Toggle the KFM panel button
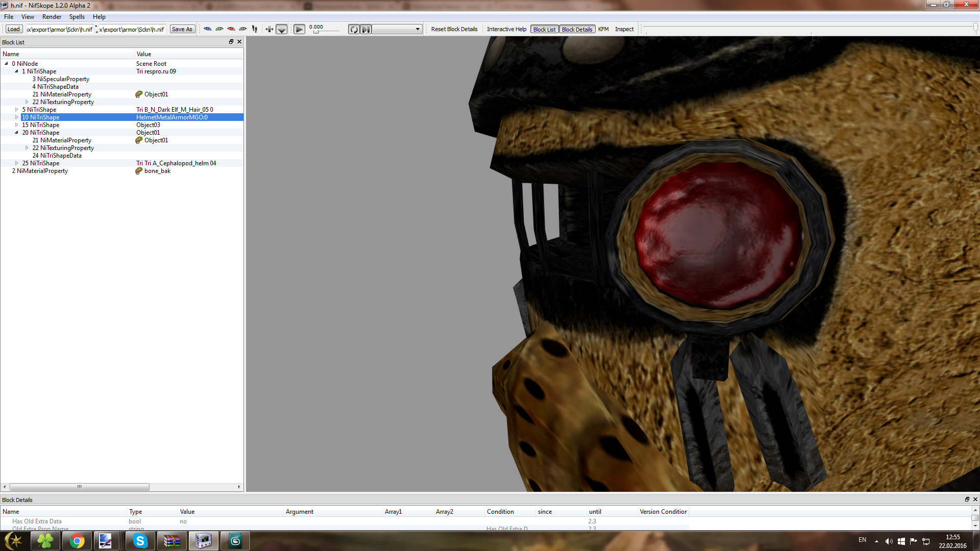The height and width of the screenshot is (551, 980). tap(603, 29)
